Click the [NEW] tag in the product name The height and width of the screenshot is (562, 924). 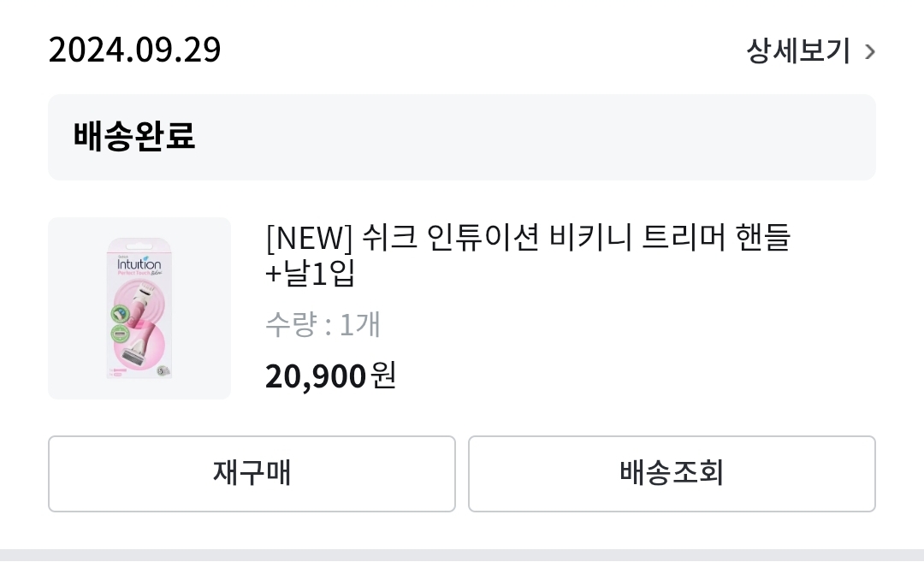[x=309, y=237]
